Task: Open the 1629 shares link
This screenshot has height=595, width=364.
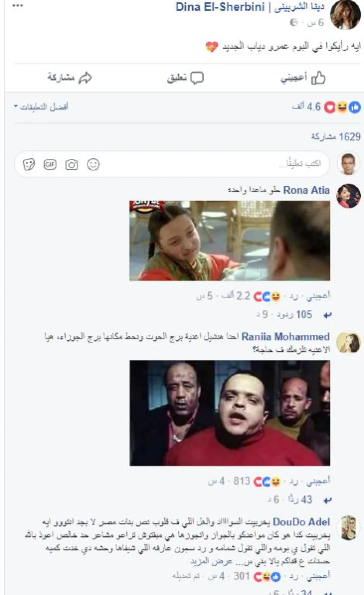Action: click(336, 137)
